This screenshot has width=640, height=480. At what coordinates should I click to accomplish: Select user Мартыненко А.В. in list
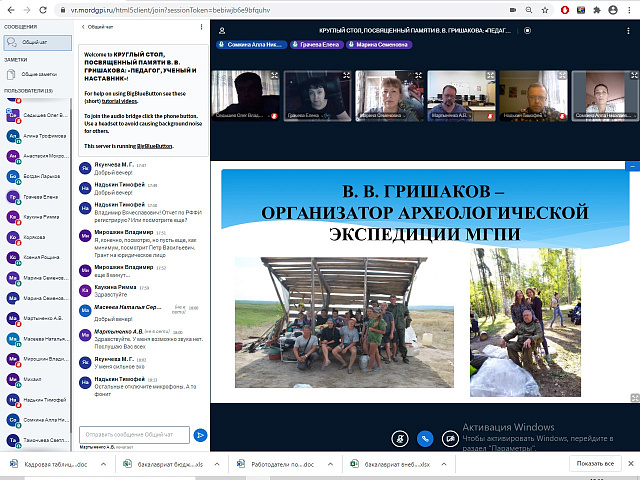tap(38, 318)
